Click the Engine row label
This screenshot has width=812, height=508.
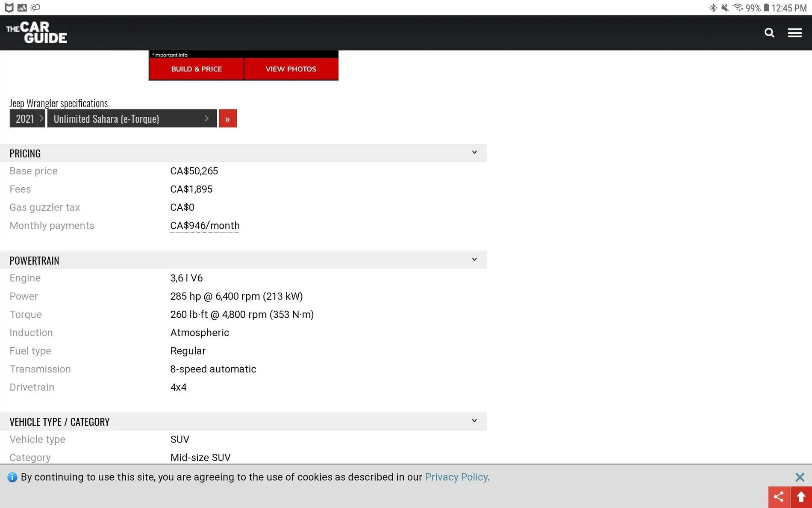click(x=25, y=278)
